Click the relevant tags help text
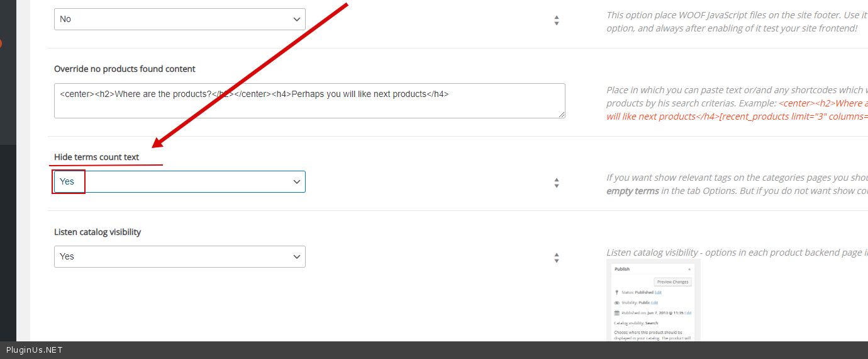The height and width of the screenshot is (359, 868). 737,184
